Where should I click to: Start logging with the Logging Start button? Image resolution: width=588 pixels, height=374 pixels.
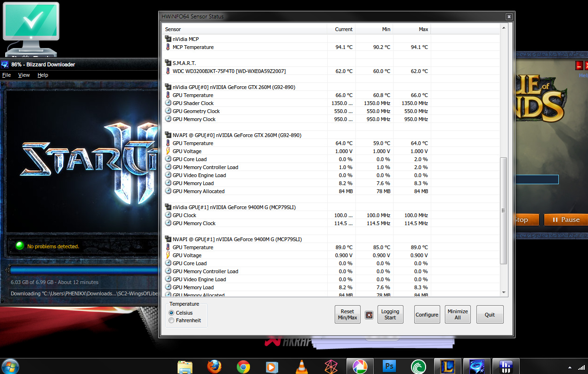click(390, 315)
